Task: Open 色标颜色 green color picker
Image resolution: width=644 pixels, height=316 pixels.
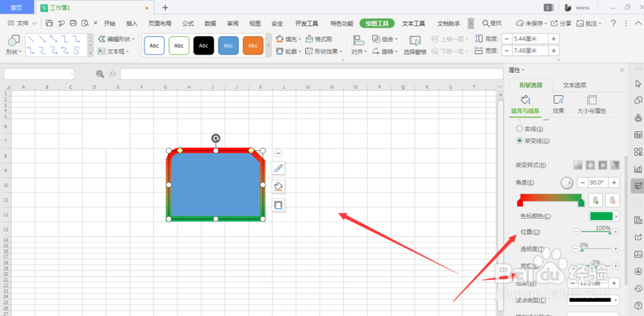Action: (x=604, y=216)
